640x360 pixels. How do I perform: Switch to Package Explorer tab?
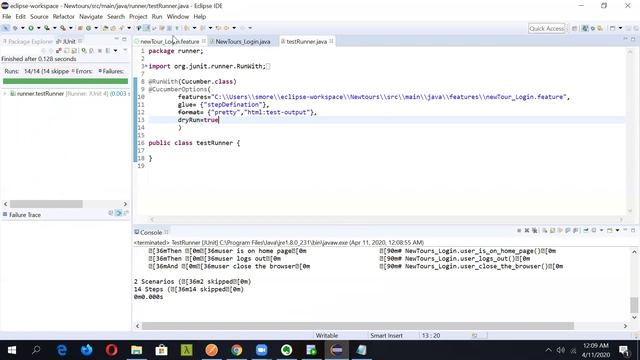28,41
